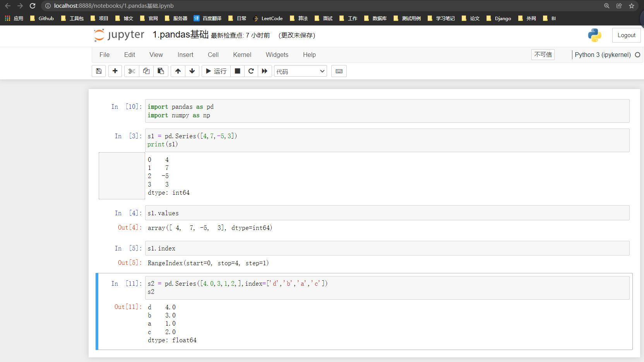Open the Kernel menu

(242, 55)
